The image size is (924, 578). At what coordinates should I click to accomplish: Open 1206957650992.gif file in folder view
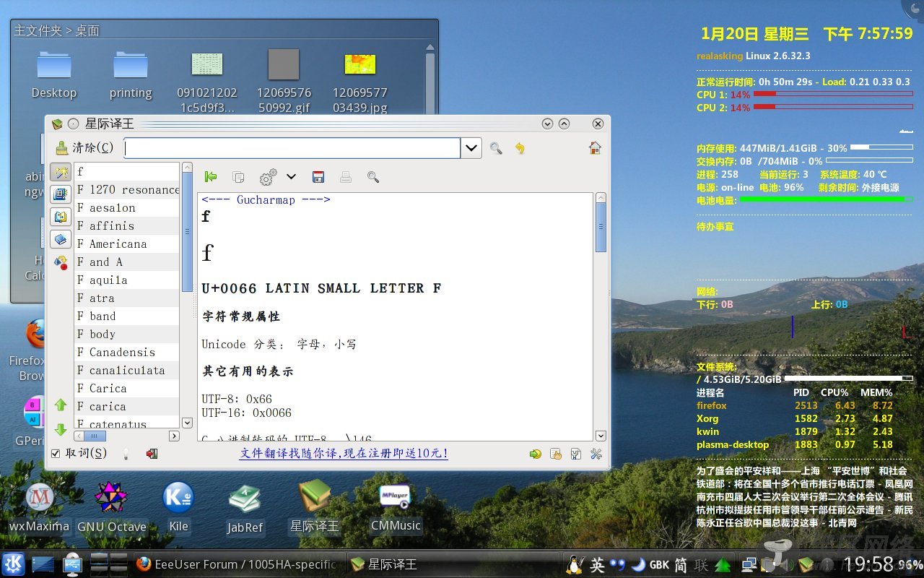point(284,81)
